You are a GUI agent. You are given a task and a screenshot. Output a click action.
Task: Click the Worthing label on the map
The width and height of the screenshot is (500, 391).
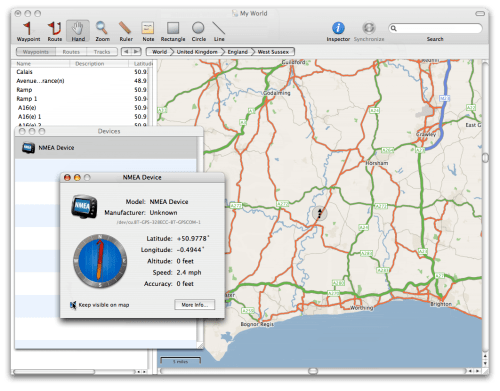[x=362, y=308]
